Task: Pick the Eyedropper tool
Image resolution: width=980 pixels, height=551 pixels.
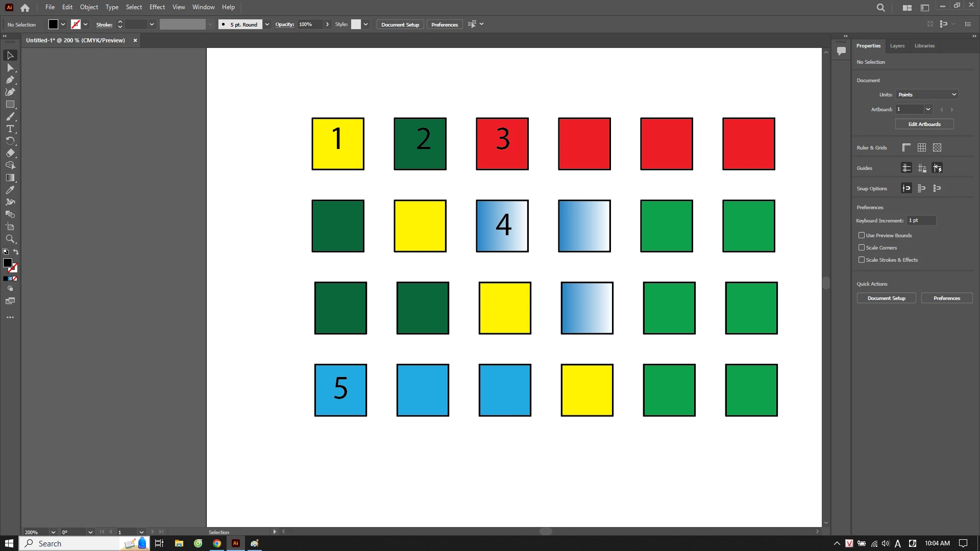Action: point(10,190)
